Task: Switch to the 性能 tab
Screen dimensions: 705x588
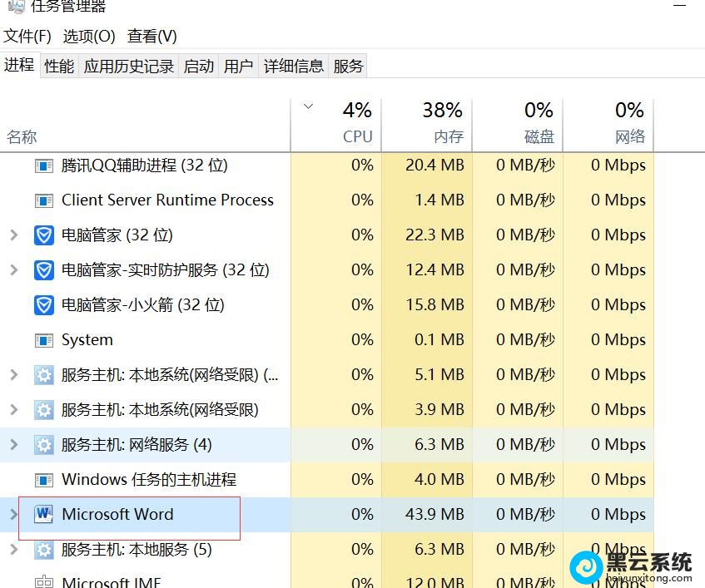Action: click(59, 67)
